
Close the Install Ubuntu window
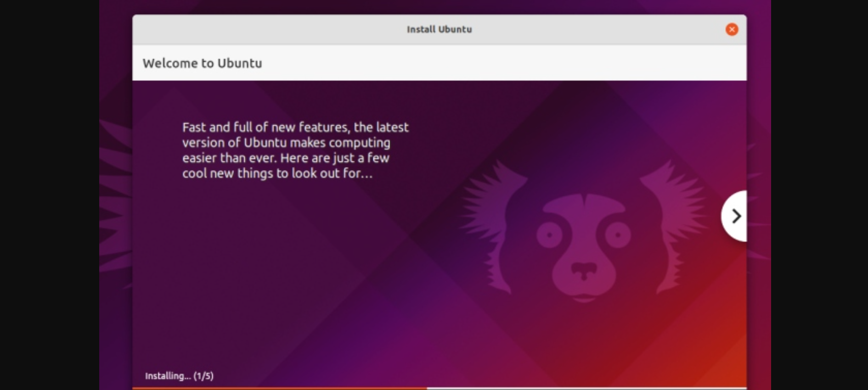click(x=732, y=29)
